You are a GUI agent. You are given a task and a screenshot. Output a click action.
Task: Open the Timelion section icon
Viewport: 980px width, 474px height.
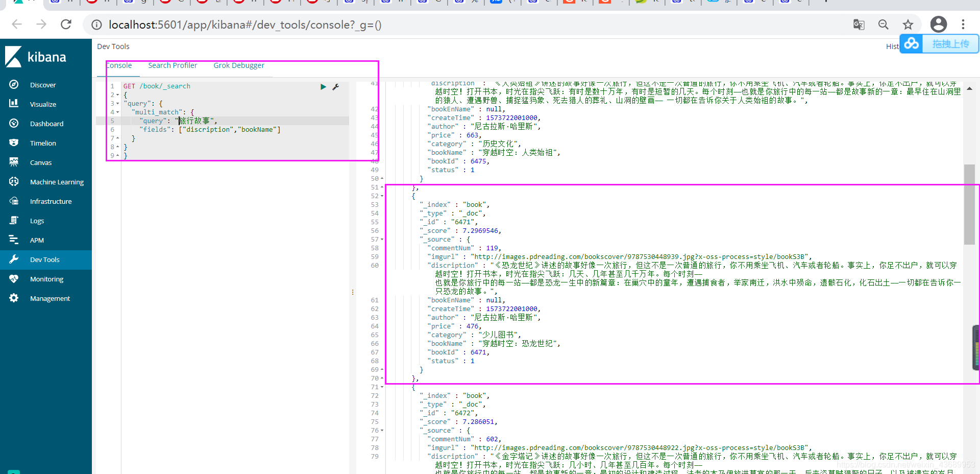[14, 143]
